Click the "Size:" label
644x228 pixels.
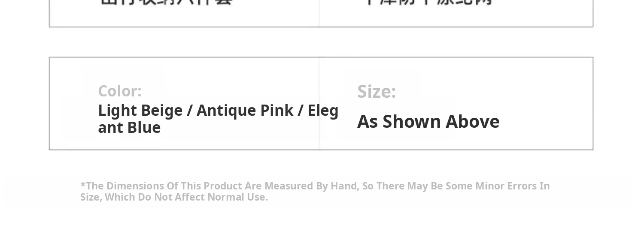coord(377,92)
